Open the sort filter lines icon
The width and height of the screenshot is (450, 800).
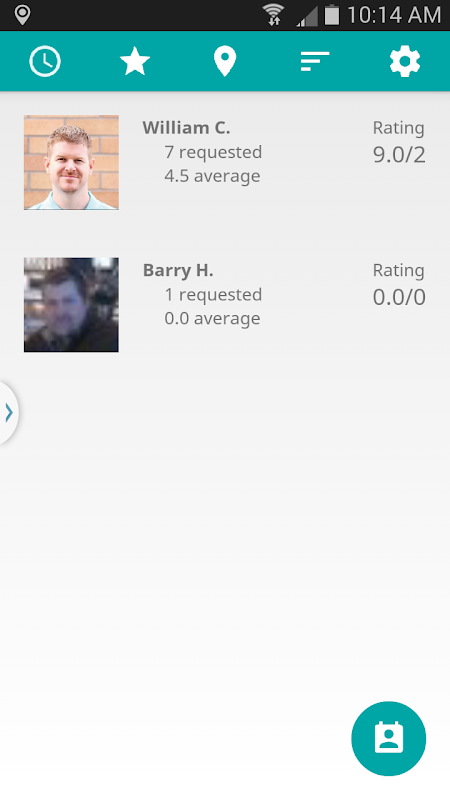point(315,61)
